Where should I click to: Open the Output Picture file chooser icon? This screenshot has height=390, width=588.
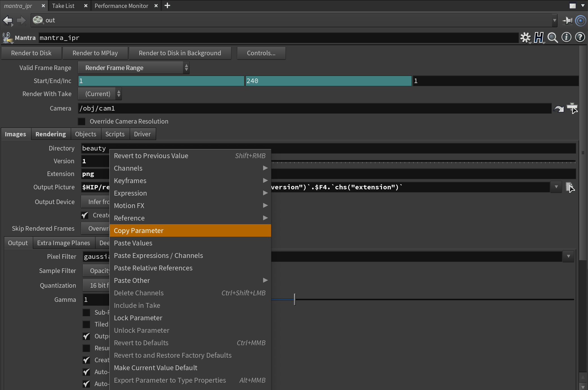pos(570,187)
